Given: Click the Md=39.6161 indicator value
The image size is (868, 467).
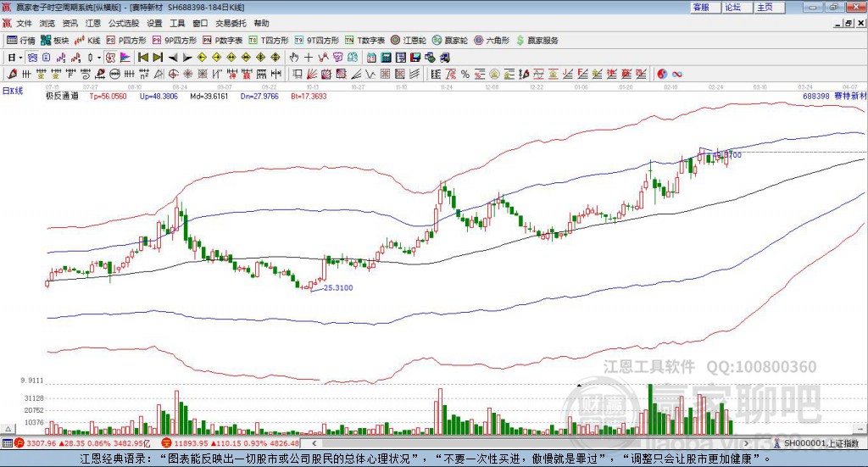Looking at the screenshot, I should [209, 96].
